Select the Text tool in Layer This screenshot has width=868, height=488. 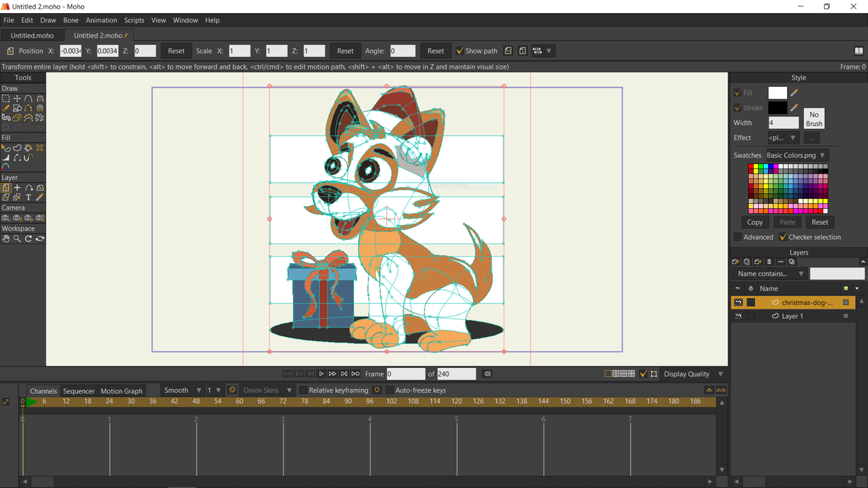[28, 197]
